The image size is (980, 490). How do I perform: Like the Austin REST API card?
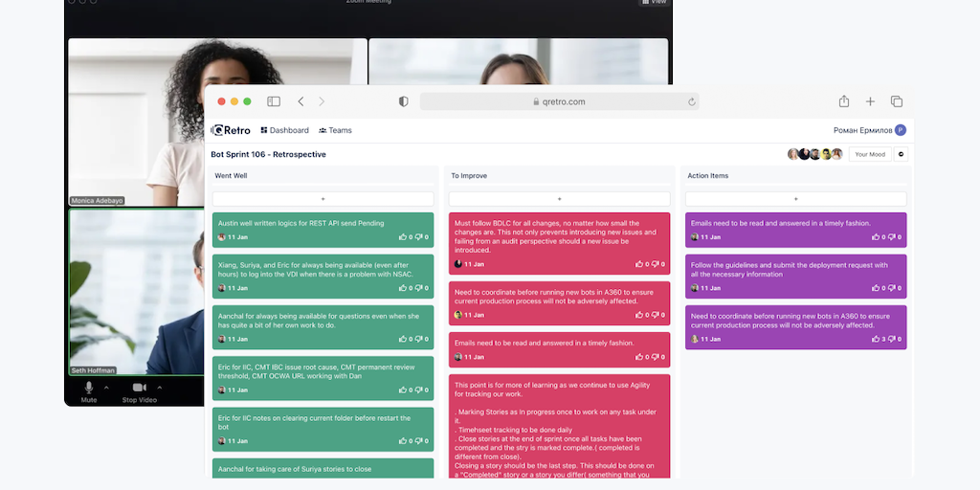[x=404, y=237]
